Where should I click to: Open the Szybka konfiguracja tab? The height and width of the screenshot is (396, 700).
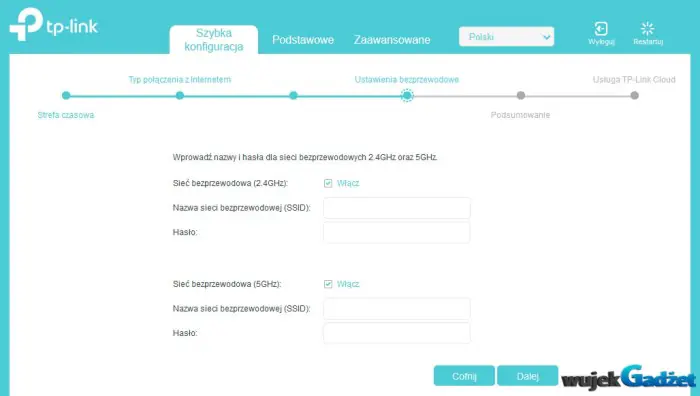coord(214,40)
